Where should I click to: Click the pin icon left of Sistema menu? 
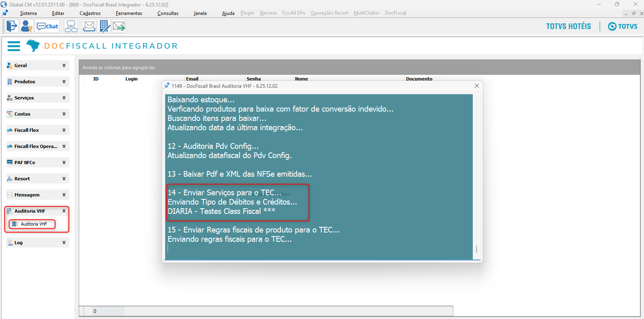point(5,13)
